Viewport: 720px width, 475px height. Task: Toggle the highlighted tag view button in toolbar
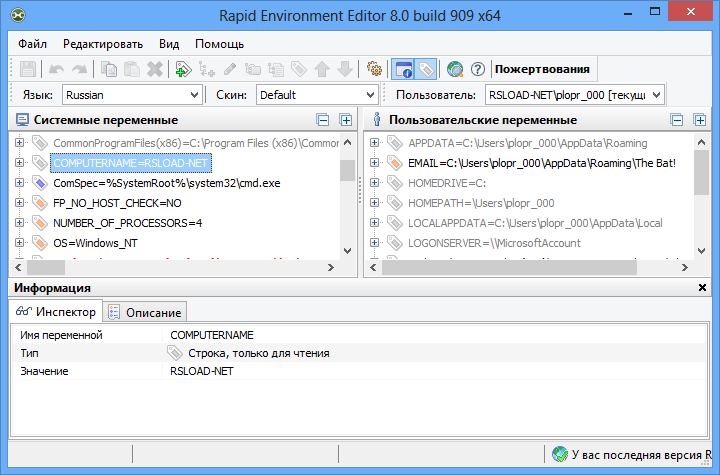click(426, 69)
